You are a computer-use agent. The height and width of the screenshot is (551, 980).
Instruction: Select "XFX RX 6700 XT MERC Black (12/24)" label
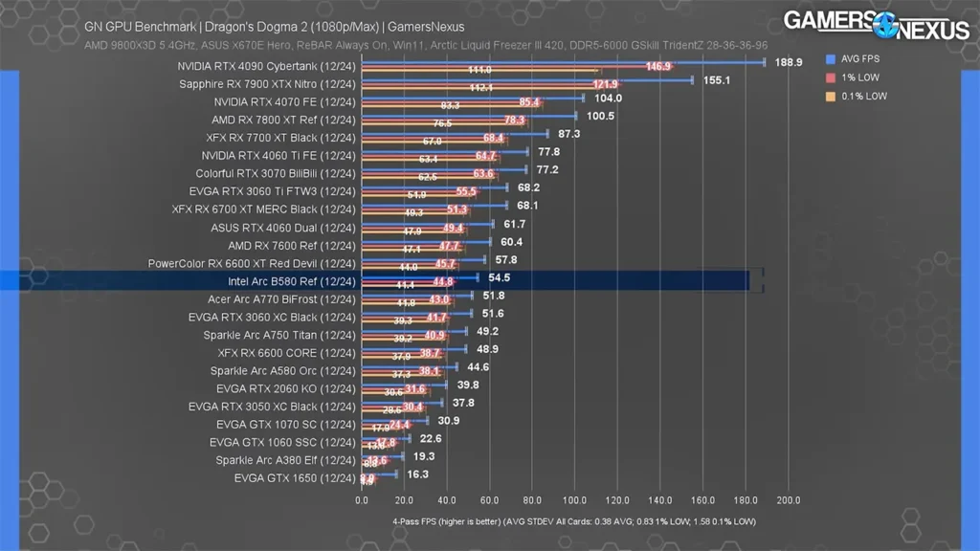(264, 209)
